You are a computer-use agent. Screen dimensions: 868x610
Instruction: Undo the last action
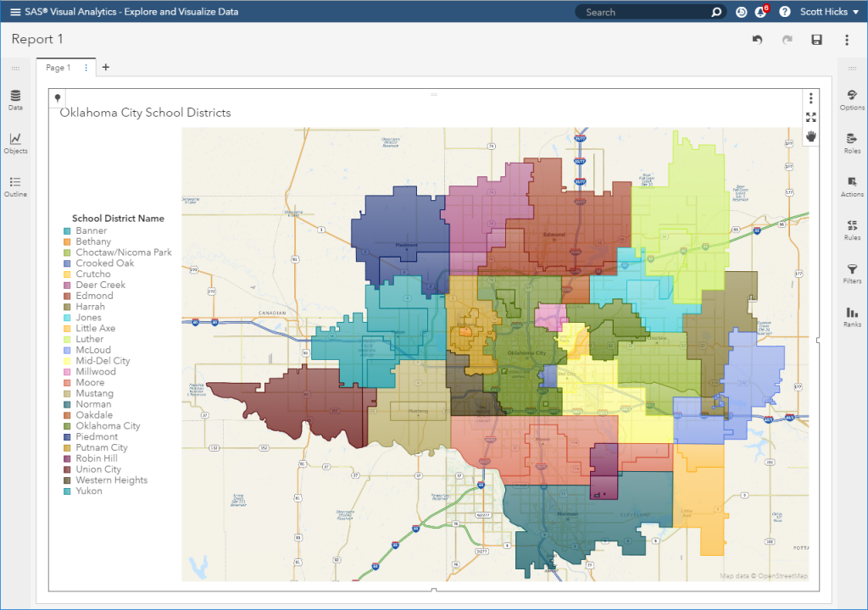tap(757, 39)
